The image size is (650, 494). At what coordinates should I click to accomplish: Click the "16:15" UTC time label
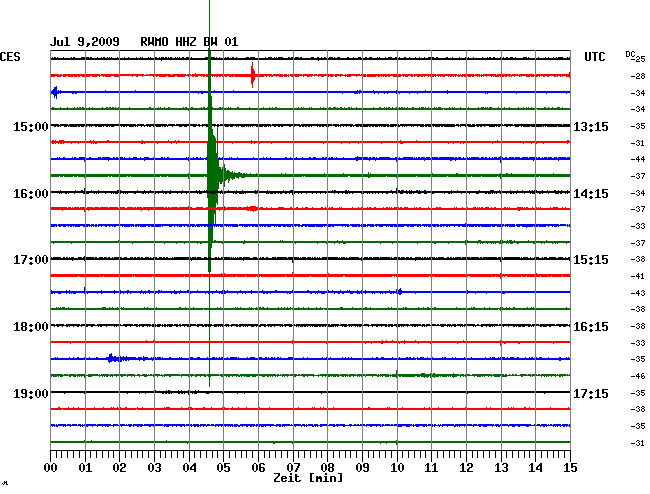[x=591, y=327]
